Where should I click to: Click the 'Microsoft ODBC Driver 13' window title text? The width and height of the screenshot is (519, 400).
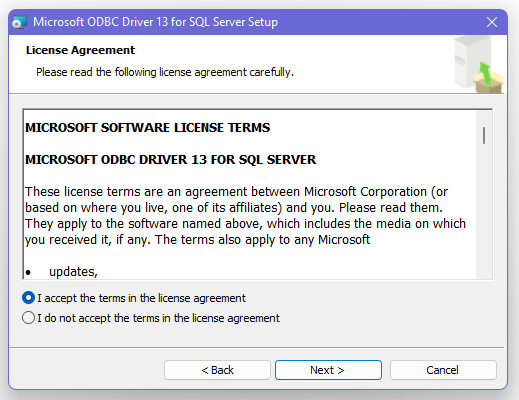pyautogui.click(x=155, y=22)
